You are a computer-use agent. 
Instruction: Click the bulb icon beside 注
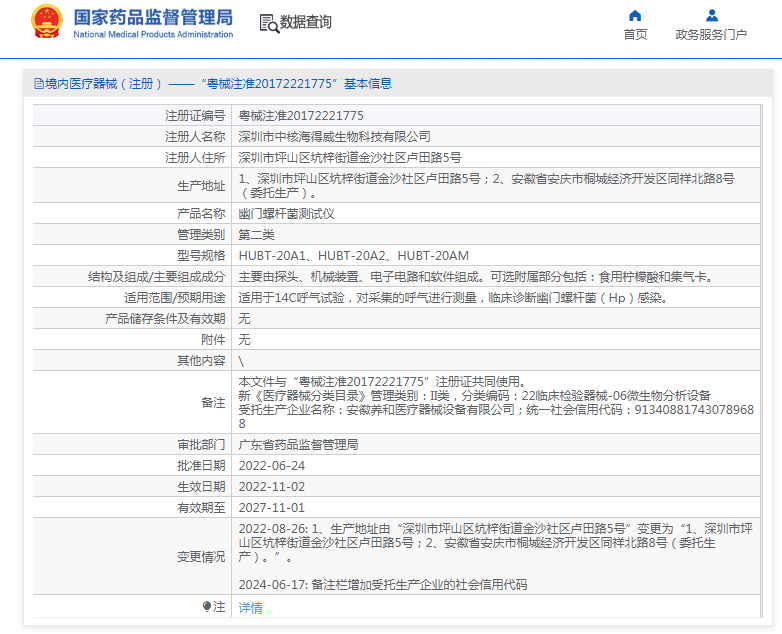click(x=207, y=606)
